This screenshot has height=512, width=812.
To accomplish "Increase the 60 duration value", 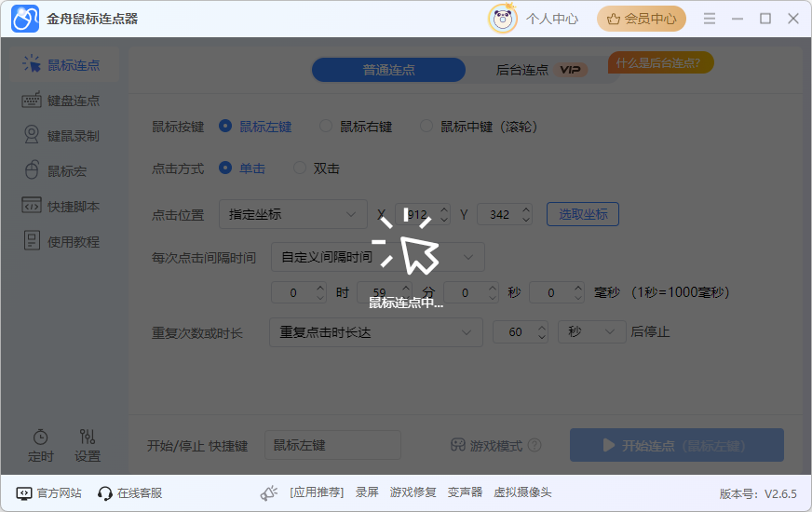I will [x=542, y=327].
